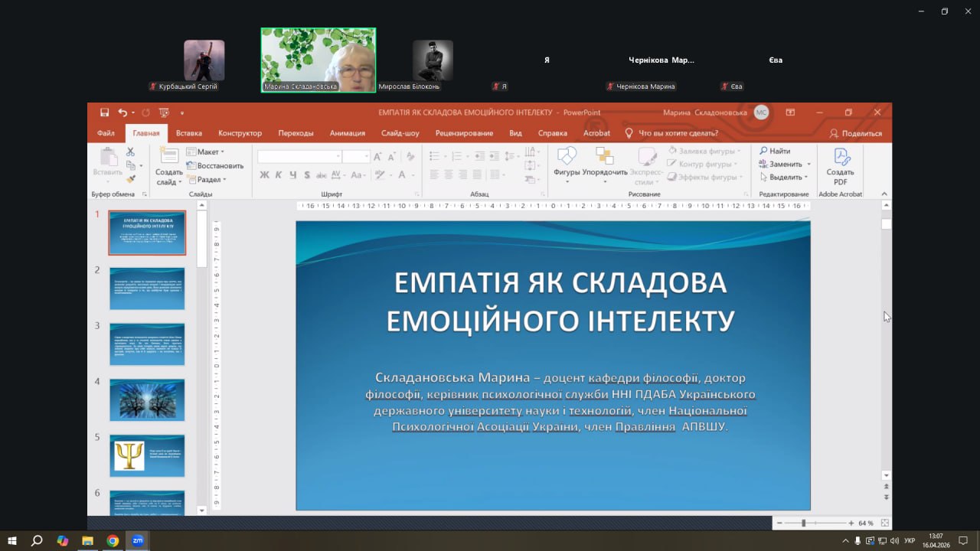Viewport: 980px width, 551px height.
Task: Toggle underline formatting (Ч)
Action: (292, 175)
